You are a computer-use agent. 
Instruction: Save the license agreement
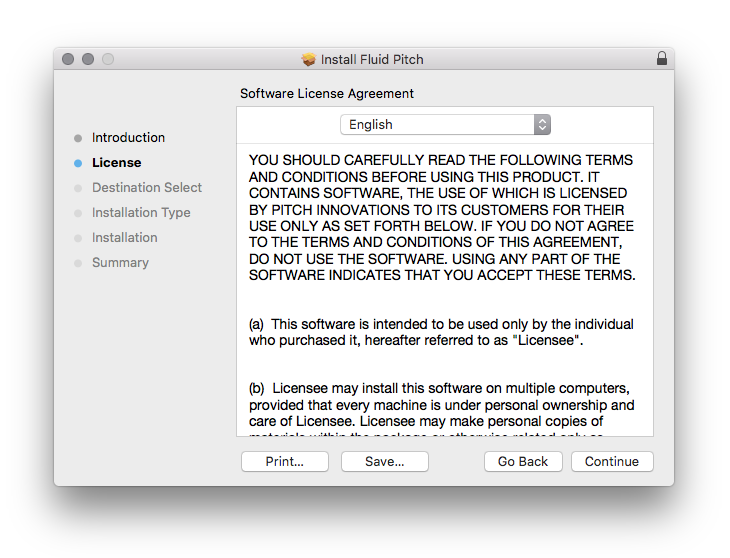[x=385, y=461]
